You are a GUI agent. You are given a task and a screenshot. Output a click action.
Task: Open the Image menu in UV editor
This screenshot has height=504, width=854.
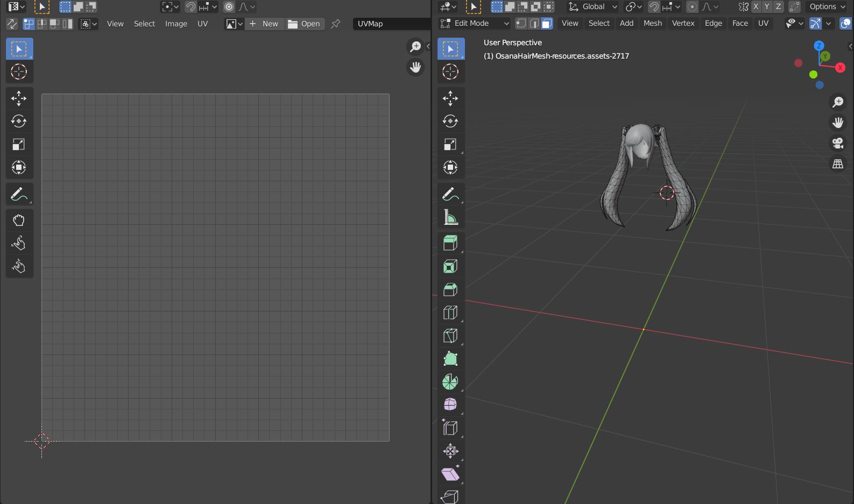click(176, 24)
